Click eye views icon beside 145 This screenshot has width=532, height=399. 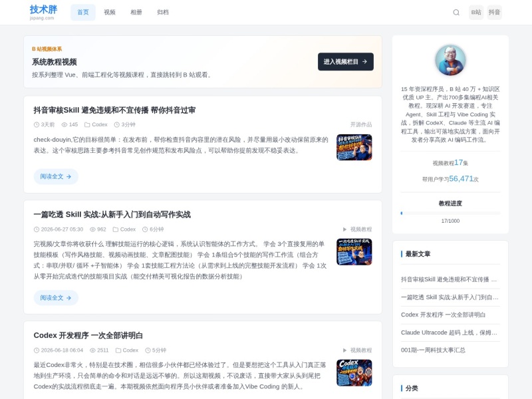click(64, 124)
